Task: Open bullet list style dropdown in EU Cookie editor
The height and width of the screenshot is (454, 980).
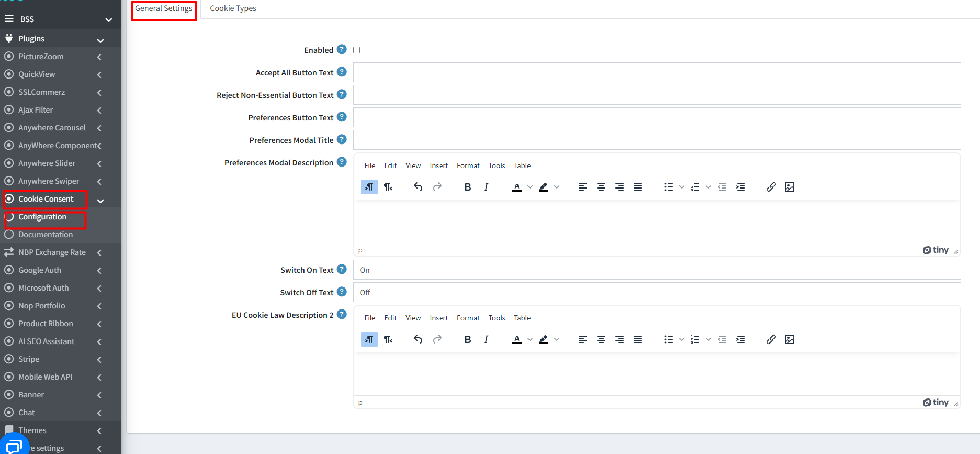Action: [x=682, y=339]
